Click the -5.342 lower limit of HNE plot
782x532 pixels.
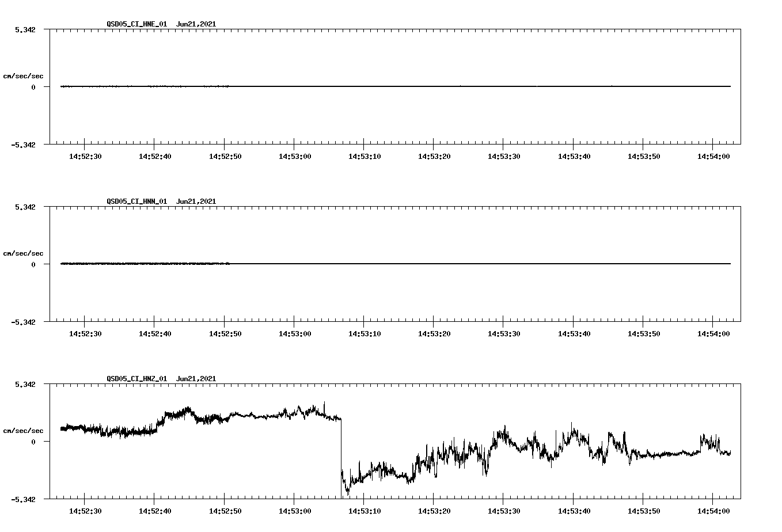point(23,145)
